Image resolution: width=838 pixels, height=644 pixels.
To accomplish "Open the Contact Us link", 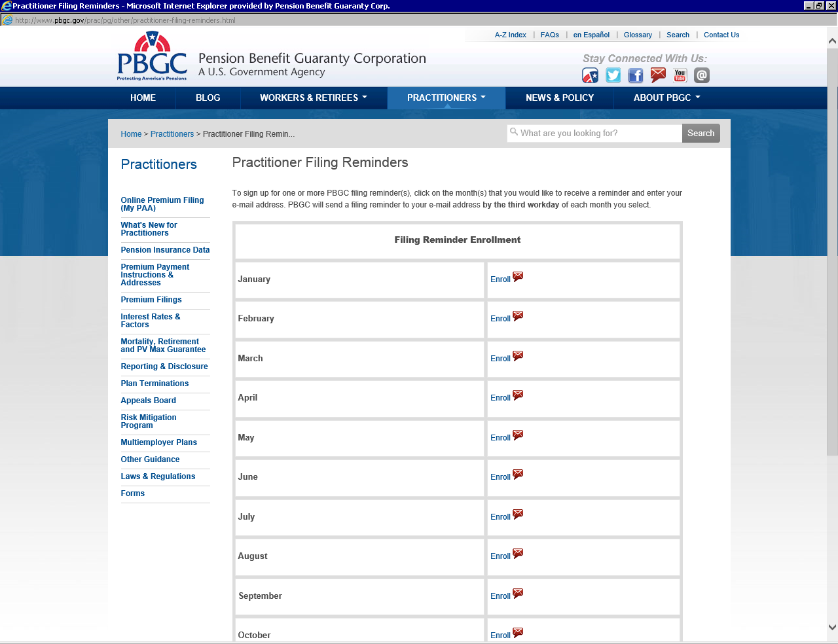I will tap(721, 35).
